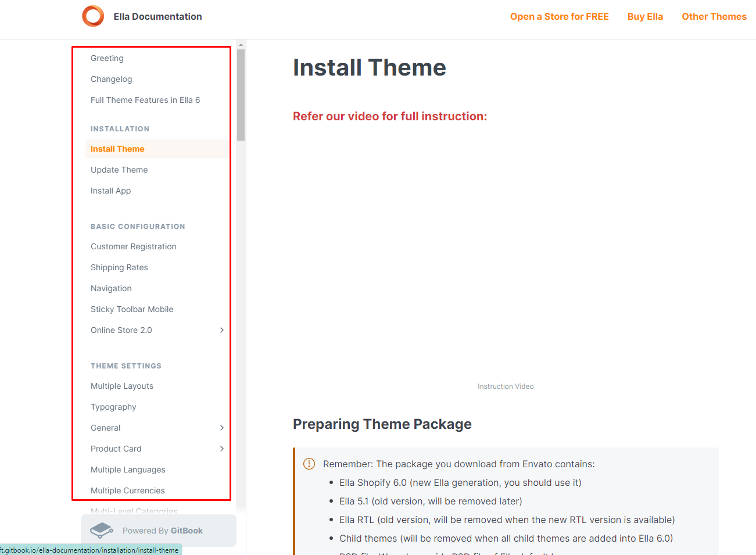The image size is (756, 555).
Task: Open the Shipping Rates page
Action: tap(119, 267)
